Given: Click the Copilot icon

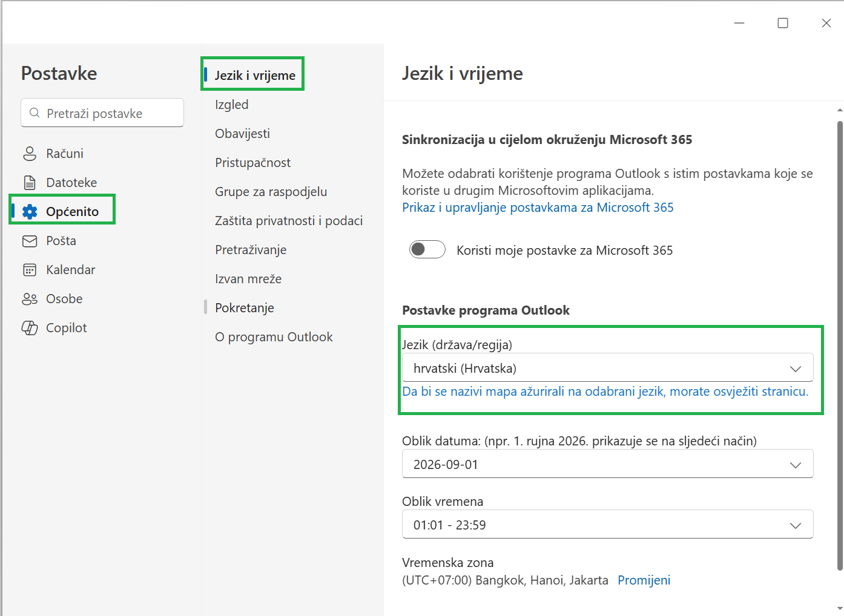Looking at the screenshot, I should coord(30,328).
